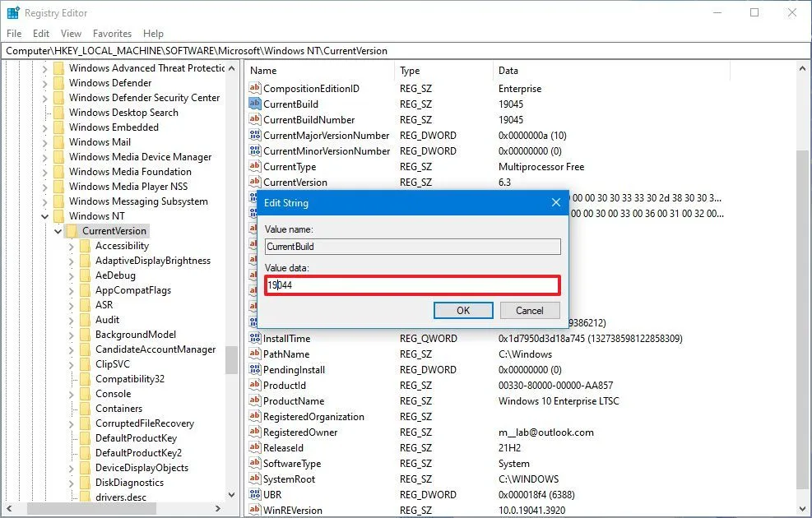
Task: Click the InstallTime QWORD value icon
Action: point(255,338)
